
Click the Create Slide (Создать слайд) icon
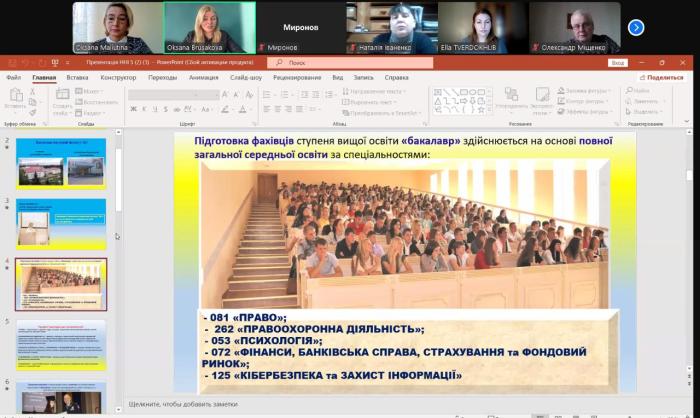click(62, 98)
